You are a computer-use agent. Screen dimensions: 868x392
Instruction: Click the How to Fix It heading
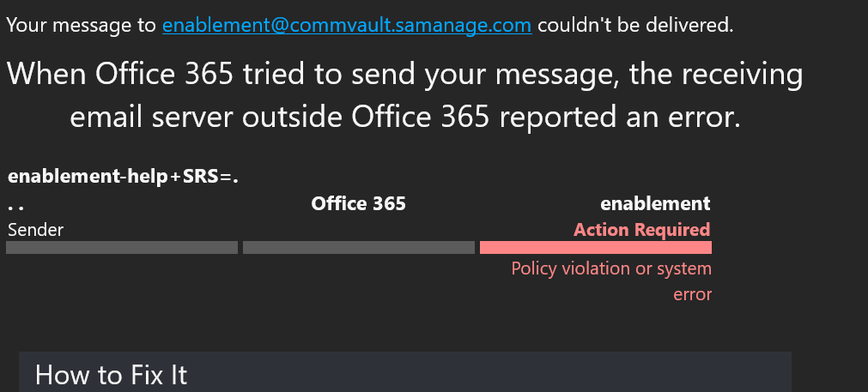pos(112,375)
